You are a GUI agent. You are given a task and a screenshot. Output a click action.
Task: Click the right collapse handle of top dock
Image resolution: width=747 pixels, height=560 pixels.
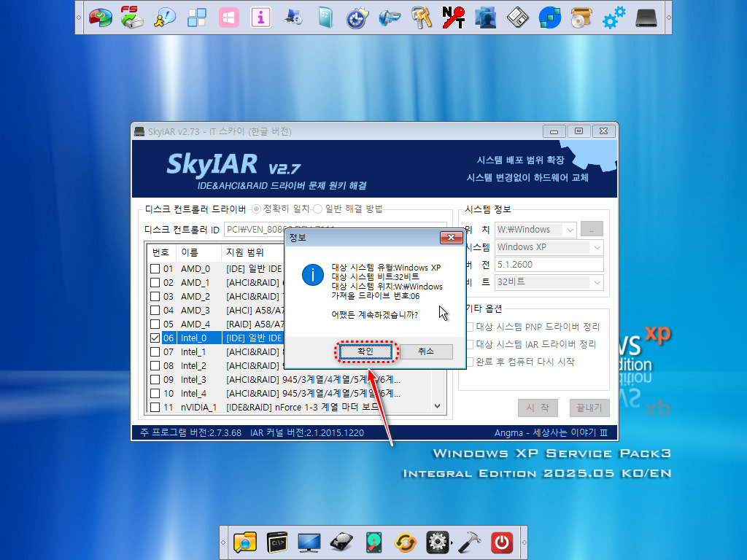pos(668,17)
